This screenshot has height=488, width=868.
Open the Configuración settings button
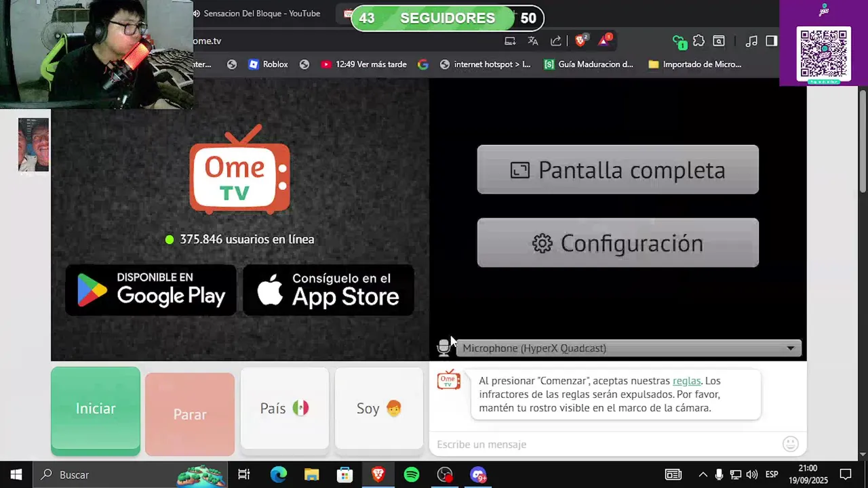point(618,243)
